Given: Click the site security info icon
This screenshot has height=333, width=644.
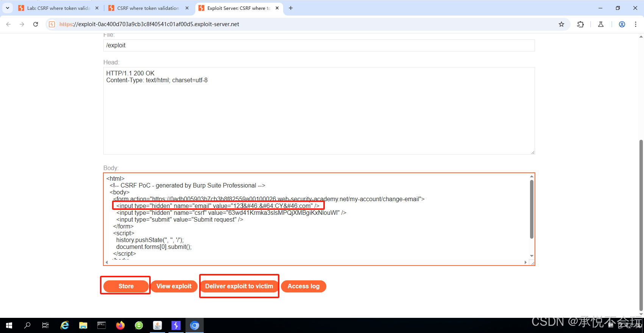Looking at the screenshot, I should (x=52, y=24).
